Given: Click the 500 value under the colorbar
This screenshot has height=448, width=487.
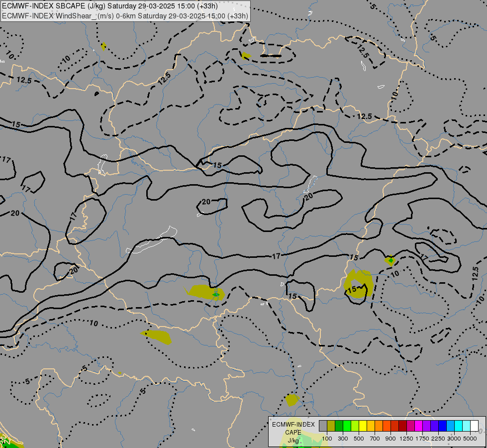Looking at the screenshot, I should click(359, 439).
